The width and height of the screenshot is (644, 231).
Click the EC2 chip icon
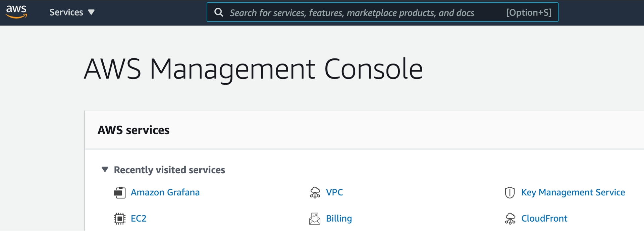point(120,219)
